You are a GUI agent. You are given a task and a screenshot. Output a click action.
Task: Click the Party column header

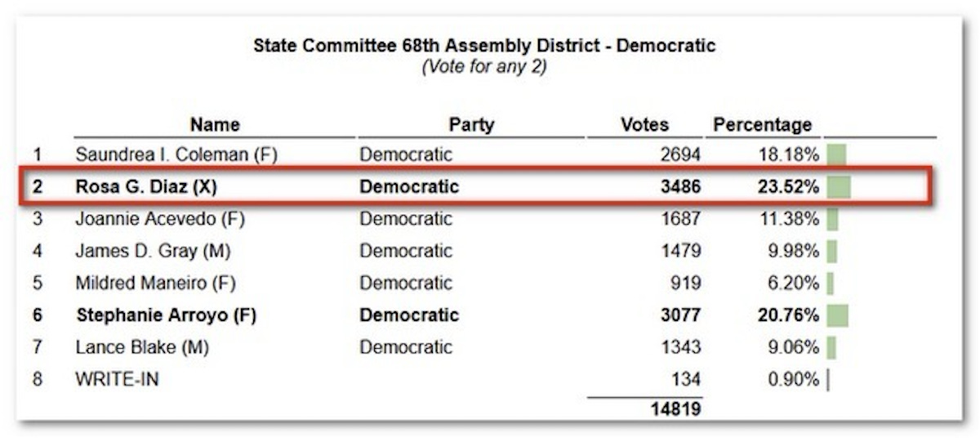click(x=471, y=125)
